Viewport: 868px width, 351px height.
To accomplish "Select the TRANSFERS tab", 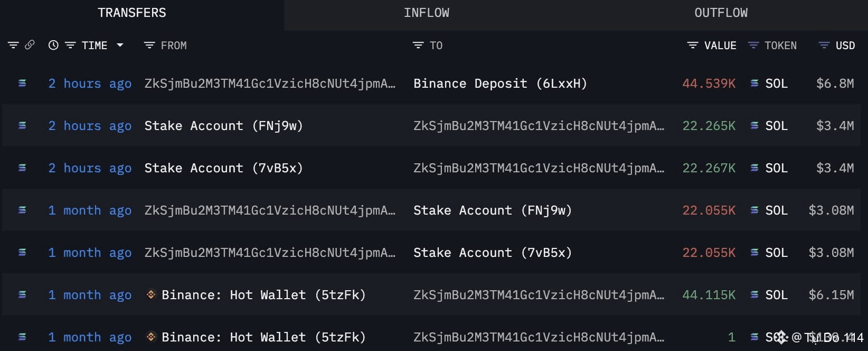I will click(x=132, y=13).
